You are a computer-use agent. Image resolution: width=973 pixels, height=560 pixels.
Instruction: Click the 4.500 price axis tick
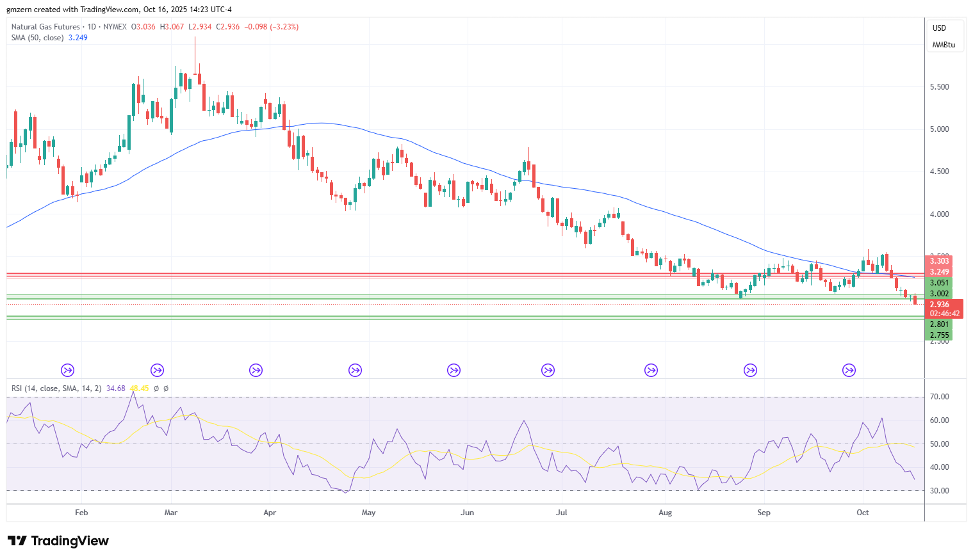point(940,172)
